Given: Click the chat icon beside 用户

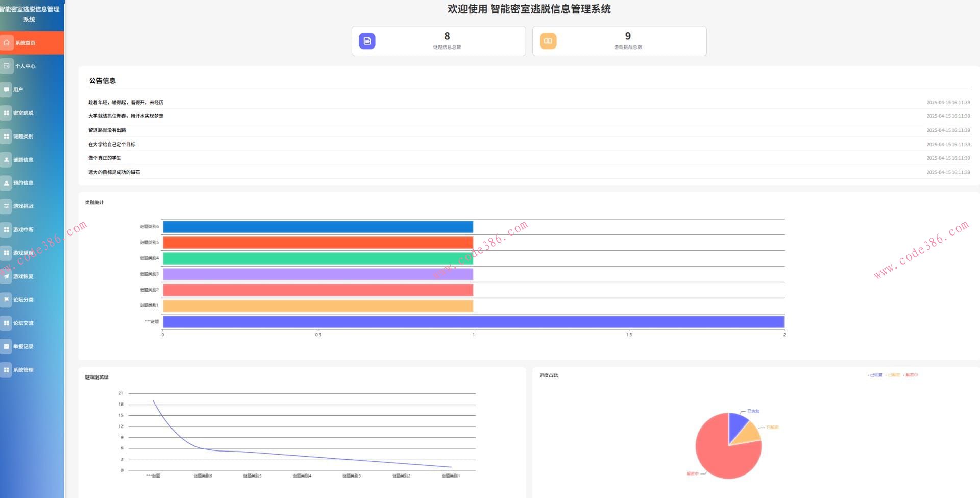Looking at the screenshot, I should (7, 89).
